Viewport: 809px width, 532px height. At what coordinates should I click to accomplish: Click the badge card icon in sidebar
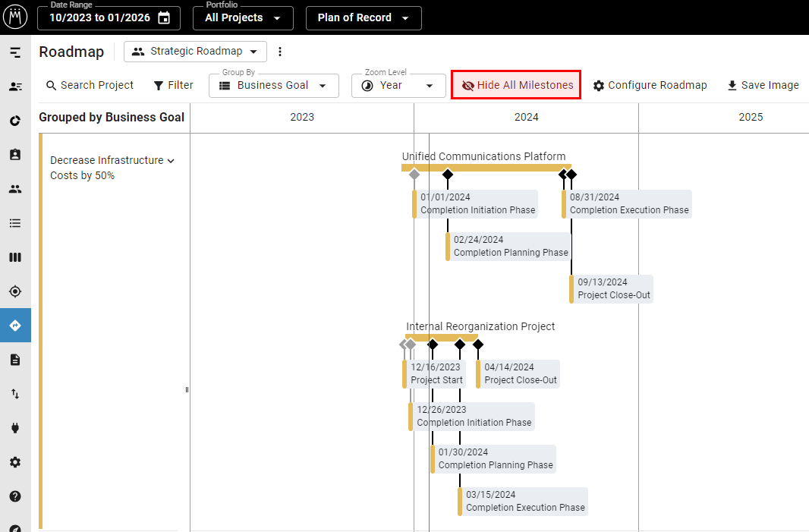click(x=15, y=154)
